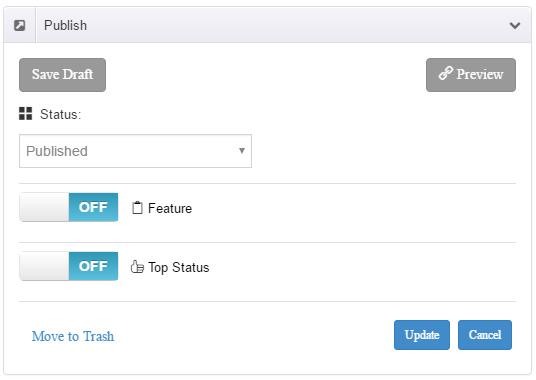Click the clipboard icon beside Feature
Screen dimensions: 536x380
click(137, 208)
